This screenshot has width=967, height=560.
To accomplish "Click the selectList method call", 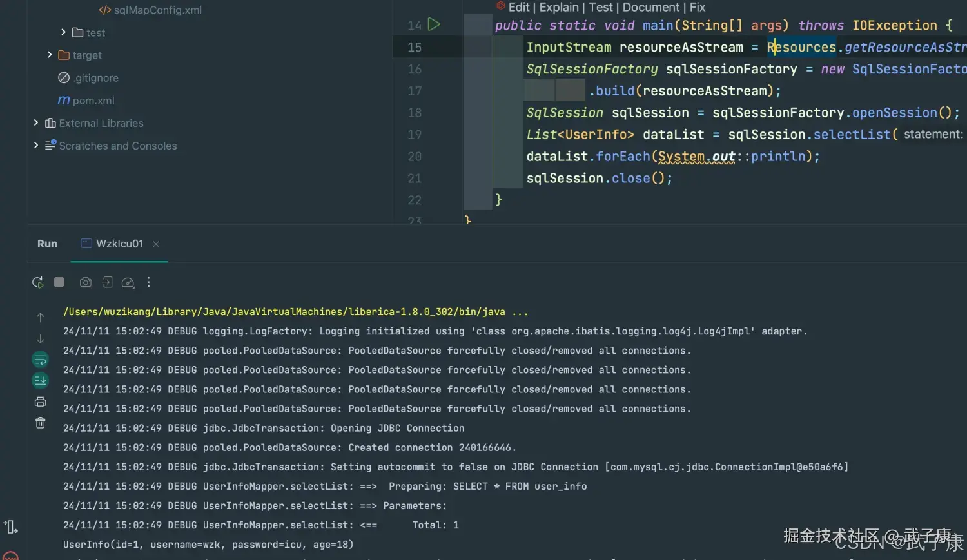I will 852,135.
